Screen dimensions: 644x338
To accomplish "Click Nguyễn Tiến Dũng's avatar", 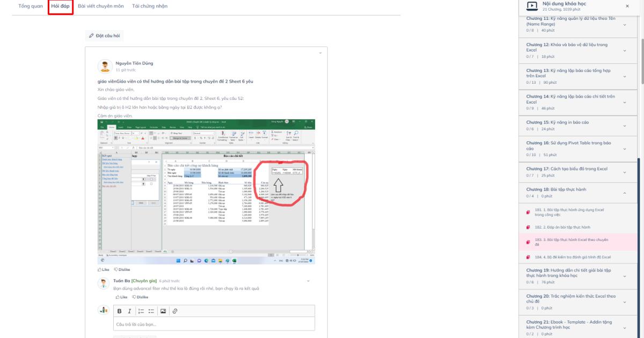I will pyautogui.click(x=105, y=67).
